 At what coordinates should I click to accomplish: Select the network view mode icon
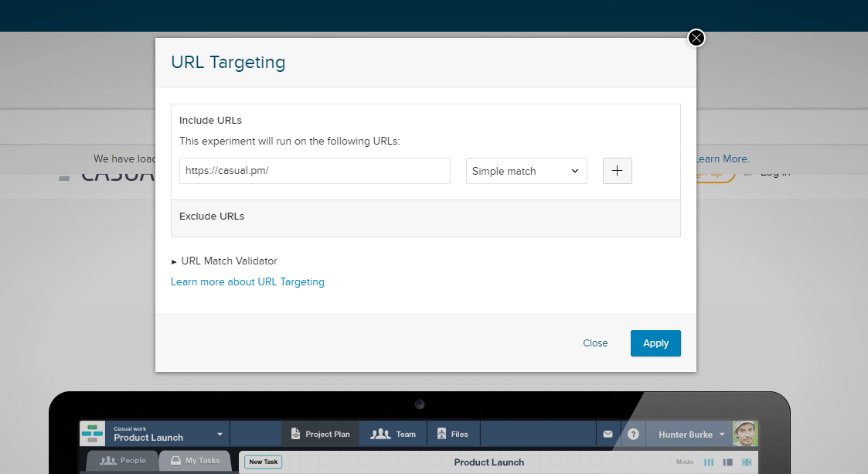pyautogui.click(x=747, y=462)
